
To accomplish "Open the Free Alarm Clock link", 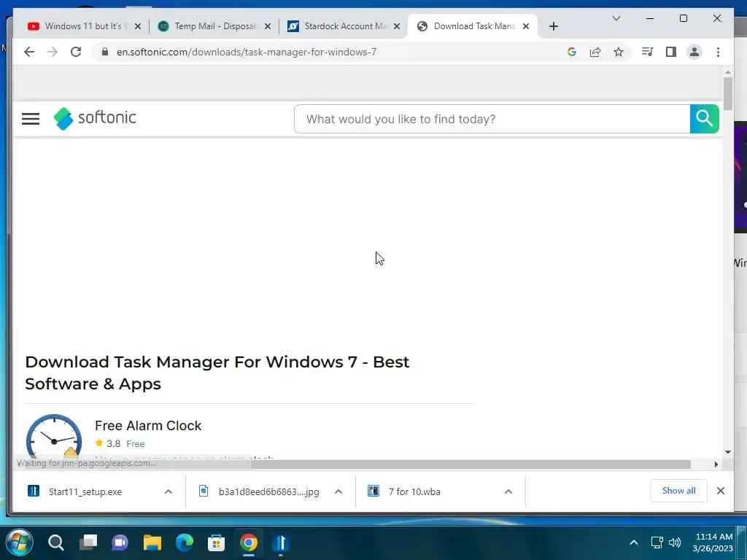I will [148, 425].
